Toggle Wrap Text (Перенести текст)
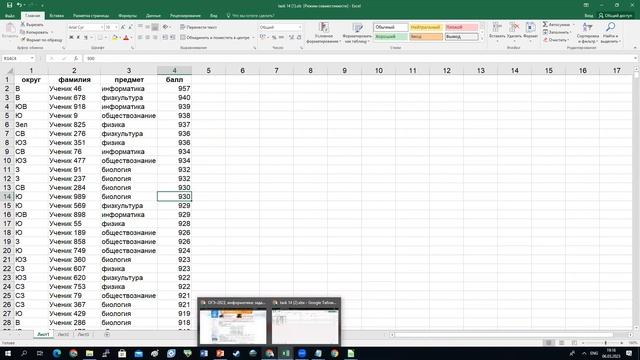The height and width of the screenshot is (360, 640). coord(199,27)
